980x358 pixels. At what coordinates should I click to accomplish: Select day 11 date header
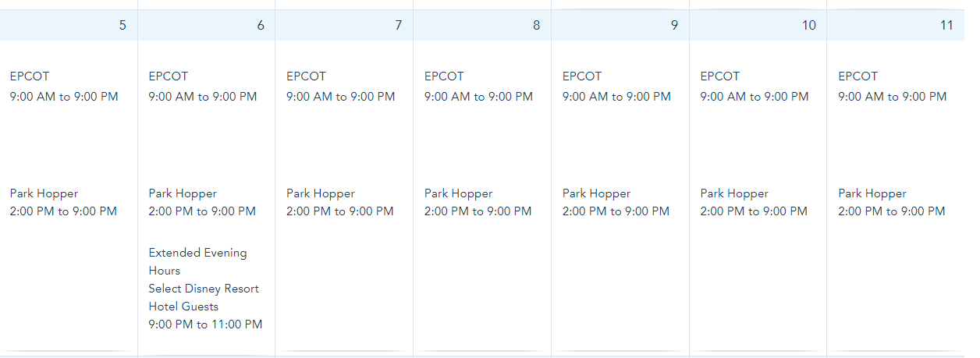(x=946, y=25)
